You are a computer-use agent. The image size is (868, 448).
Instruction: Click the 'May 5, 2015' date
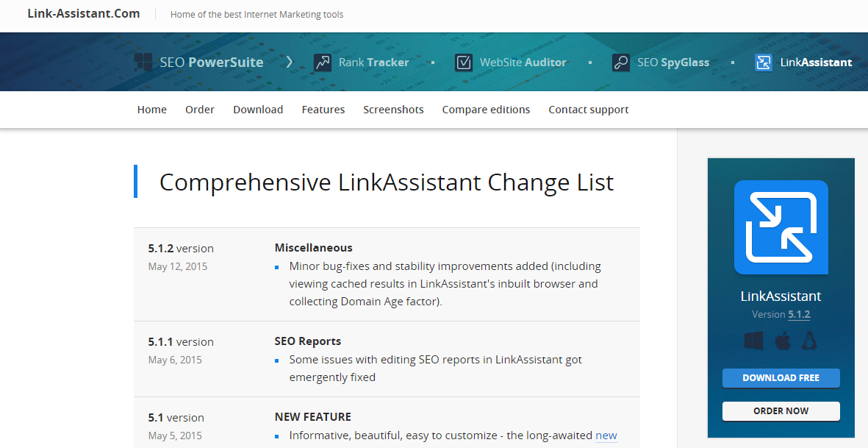175,435
